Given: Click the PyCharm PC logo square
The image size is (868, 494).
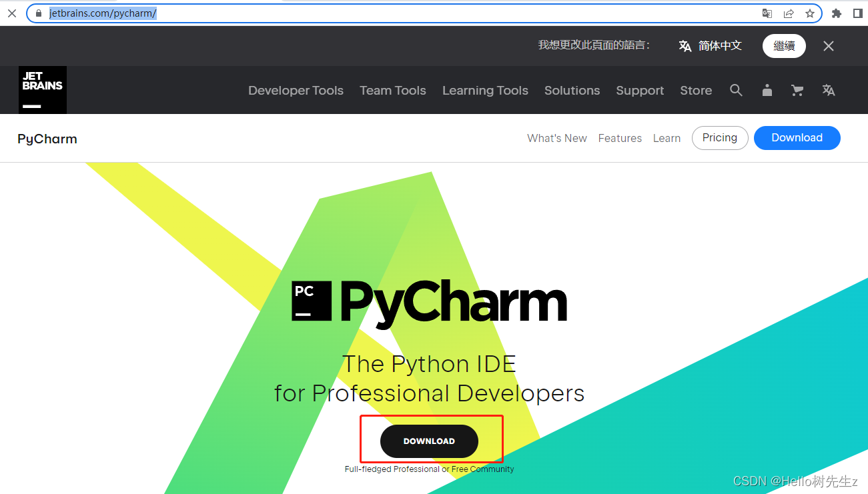Looking at the screenshot, I should coord(312,301).
